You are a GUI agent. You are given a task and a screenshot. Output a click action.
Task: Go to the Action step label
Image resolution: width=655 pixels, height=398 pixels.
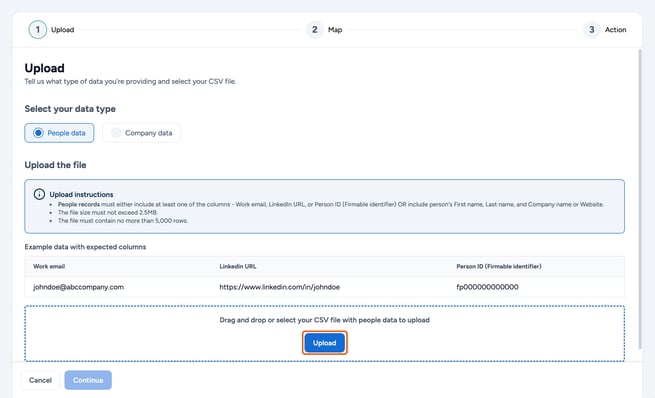tap(615, 30)
